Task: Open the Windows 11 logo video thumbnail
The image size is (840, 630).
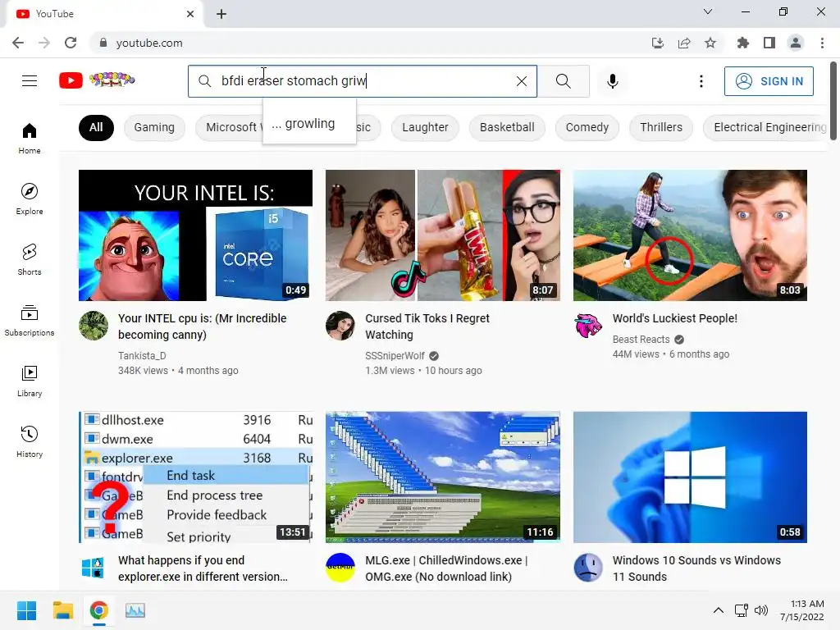Action: click(x=690, y=477)
